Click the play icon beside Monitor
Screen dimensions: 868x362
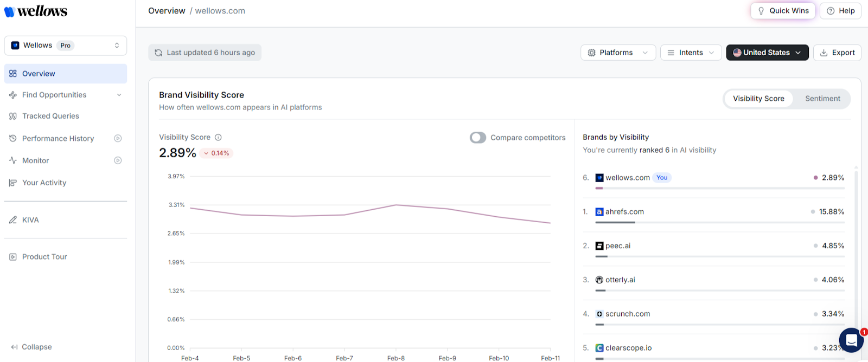(x=118, y=160)
